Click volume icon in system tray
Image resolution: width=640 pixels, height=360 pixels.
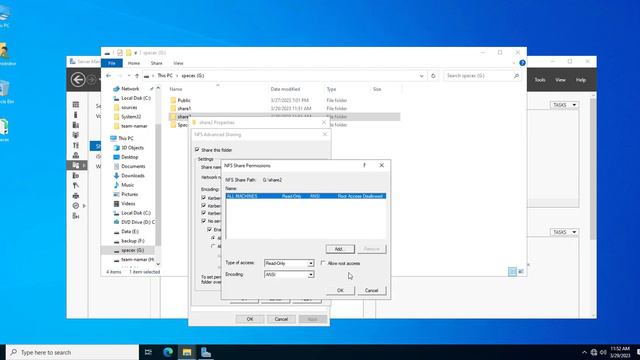(x=603, y=352)
